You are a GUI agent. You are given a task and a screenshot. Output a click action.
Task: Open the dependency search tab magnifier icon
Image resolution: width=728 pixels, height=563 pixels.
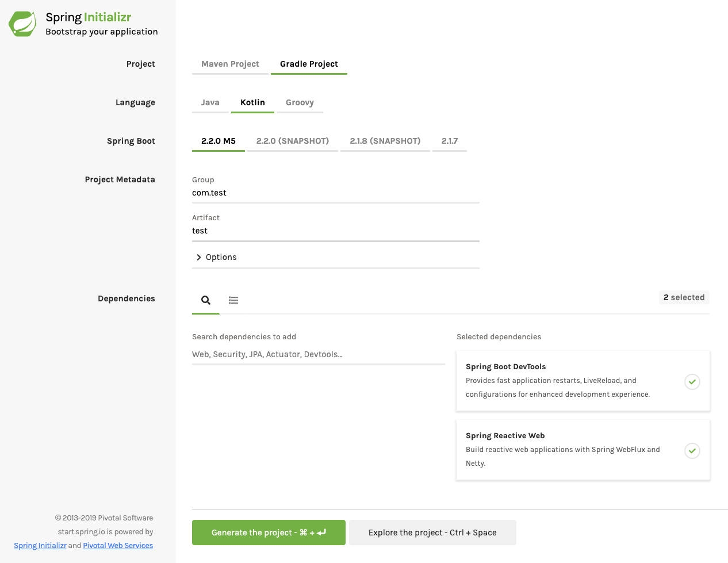[x=206, y=300]
